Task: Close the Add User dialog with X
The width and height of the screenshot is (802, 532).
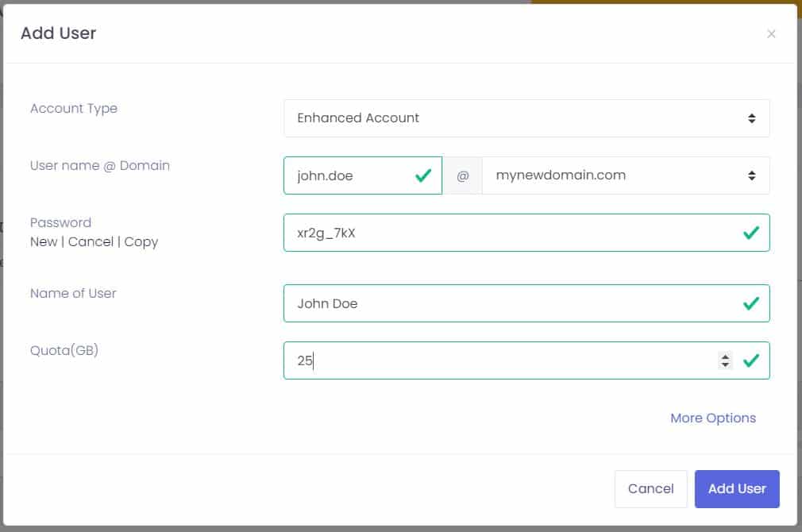Action: (x=771, y=34)
